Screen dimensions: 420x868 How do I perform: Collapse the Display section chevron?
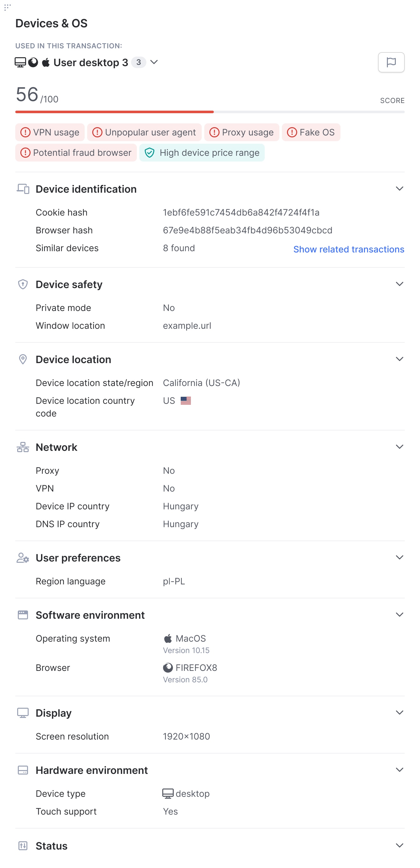tap(399, 713)
